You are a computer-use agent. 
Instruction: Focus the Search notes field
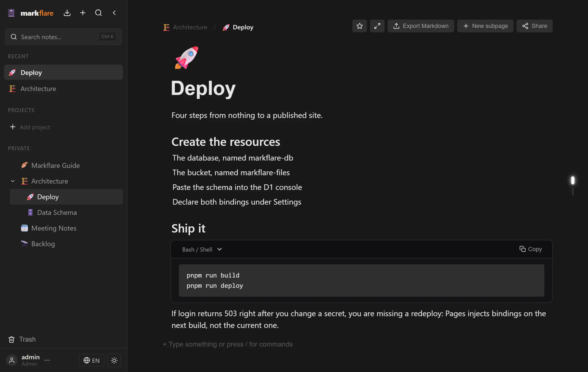pyautogui.click(x=63, y=37)
